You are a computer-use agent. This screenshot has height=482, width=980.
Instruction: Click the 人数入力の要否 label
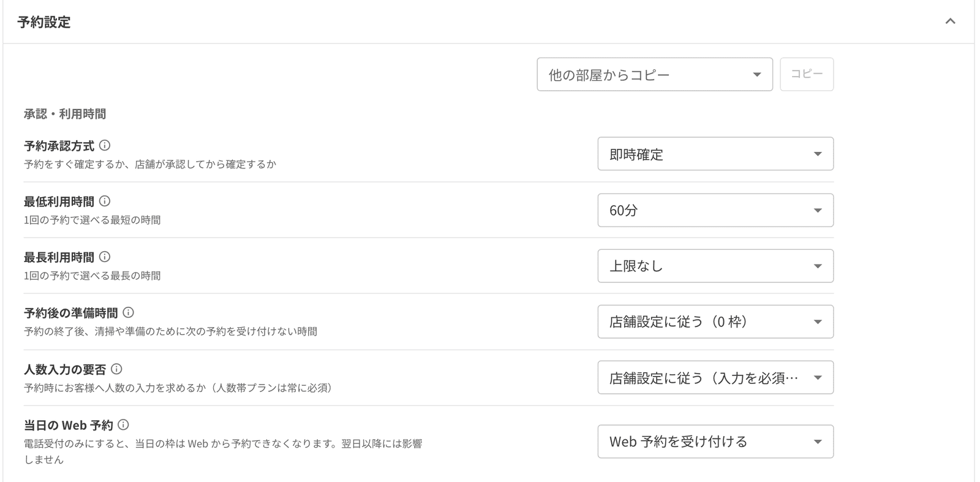(x=65, y=369)
